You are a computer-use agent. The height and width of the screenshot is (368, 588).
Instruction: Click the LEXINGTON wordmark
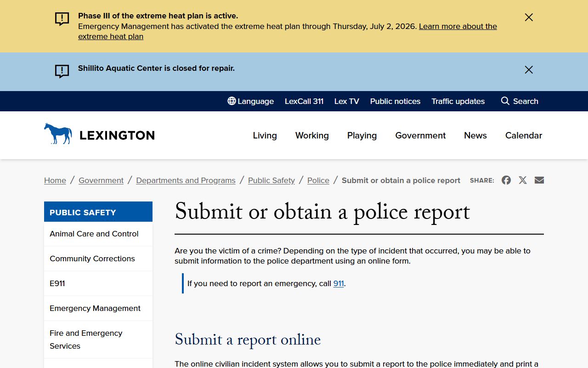point(117,135)
